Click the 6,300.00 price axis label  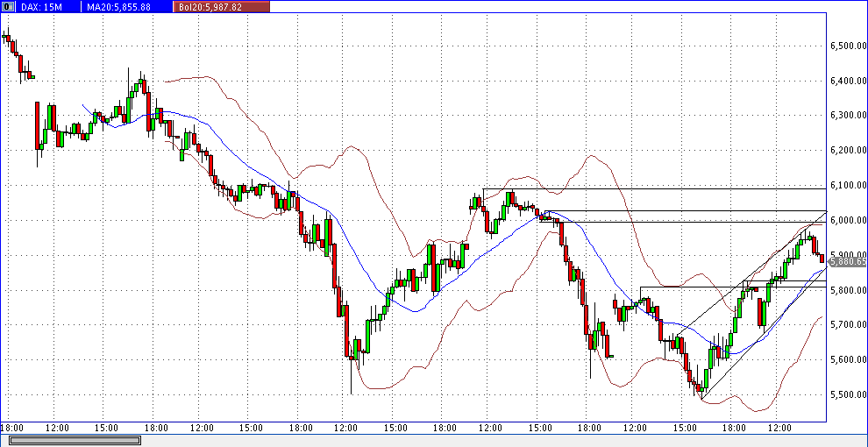pos(848,116)
